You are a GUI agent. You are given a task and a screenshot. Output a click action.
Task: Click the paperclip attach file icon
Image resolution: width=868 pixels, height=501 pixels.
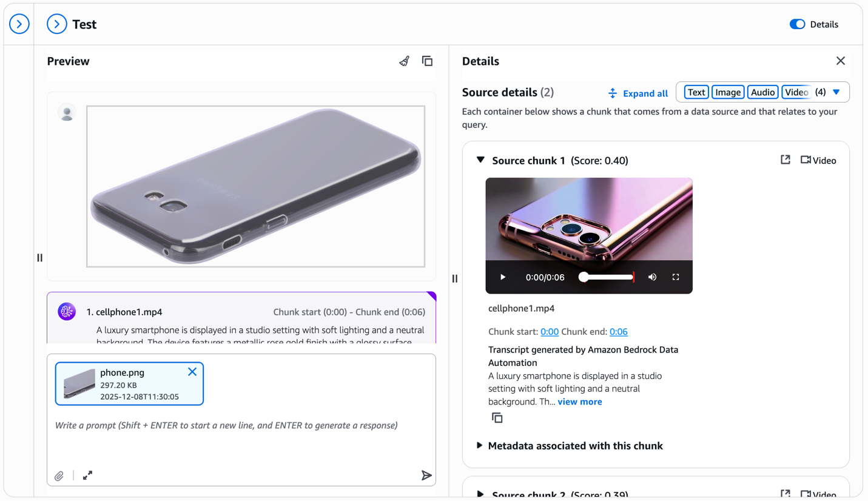coord(59,476)
